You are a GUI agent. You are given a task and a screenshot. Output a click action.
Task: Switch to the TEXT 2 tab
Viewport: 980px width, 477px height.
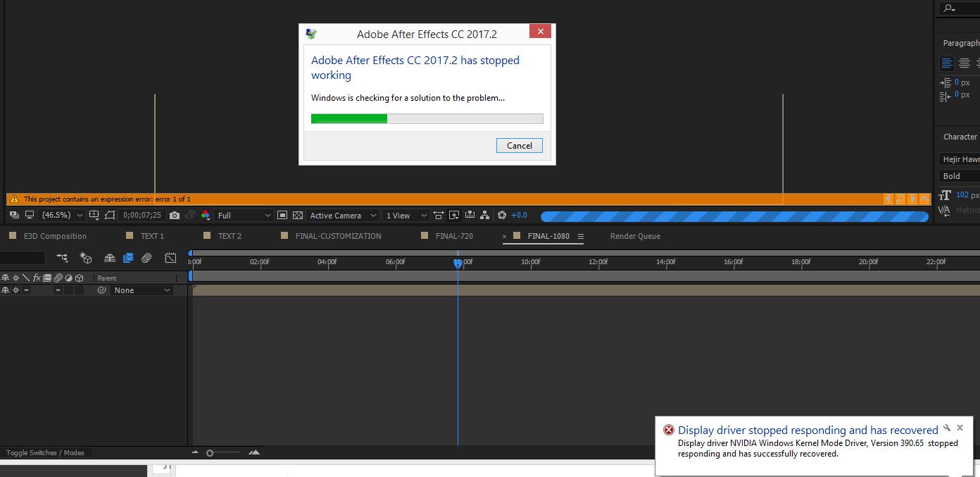230,236
